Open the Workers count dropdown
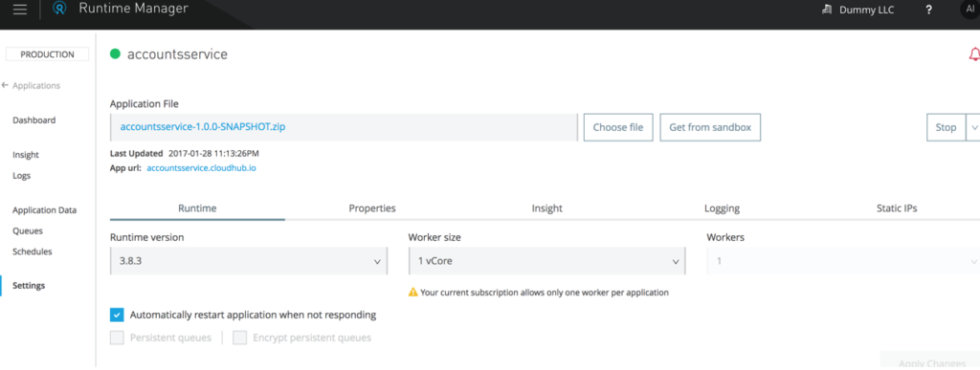This screenshot has width=980, height=370. pos(843,261)
